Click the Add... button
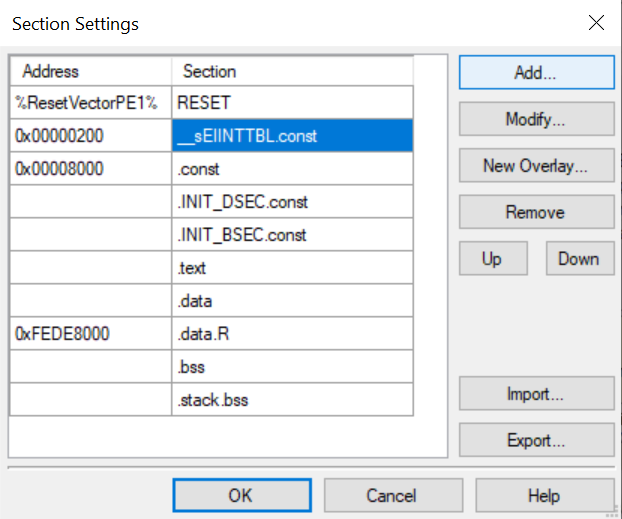 (537, 72)
